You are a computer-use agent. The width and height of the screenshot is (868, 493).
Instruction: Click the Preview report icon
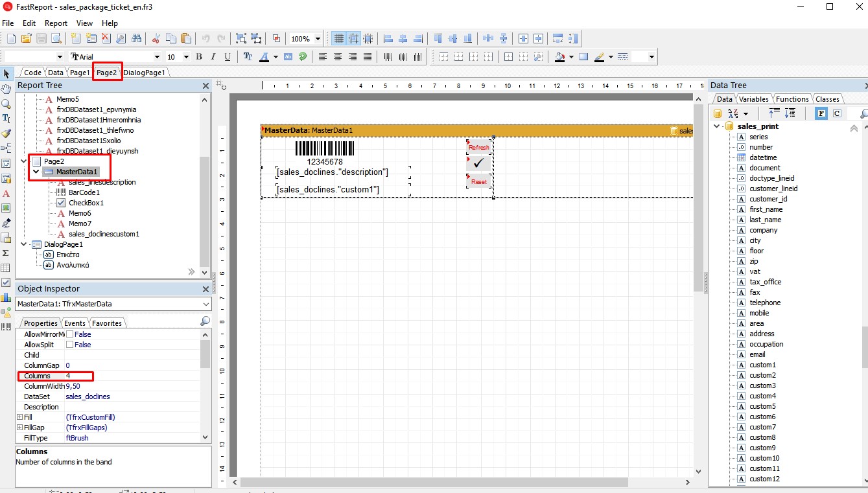click(56, 39)
